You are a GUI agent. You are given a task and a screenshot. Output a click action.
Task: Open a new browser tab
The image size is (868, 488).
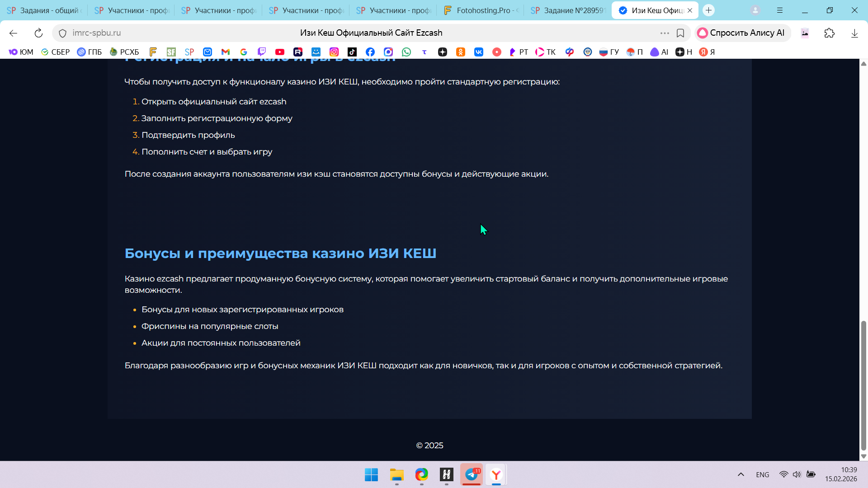(708, 10)
